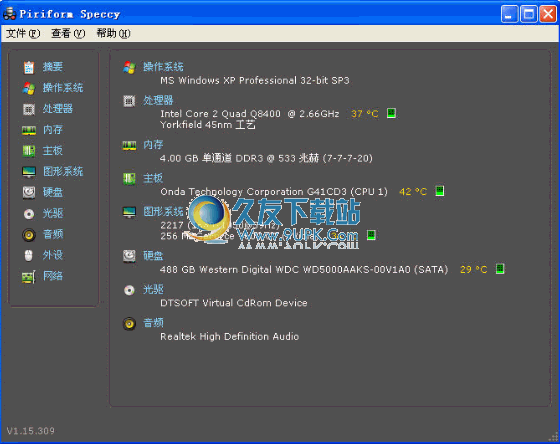Screen dimensions: 560x444
Task: Open the 文件(F) menu
Action: [23, 34]
